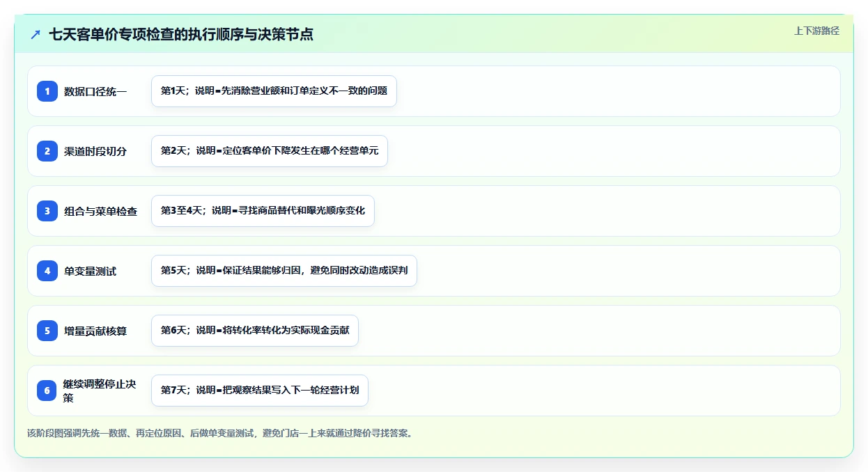Click step number badge 3
This screenshot has width=868, height=472.
pos(47,211)
